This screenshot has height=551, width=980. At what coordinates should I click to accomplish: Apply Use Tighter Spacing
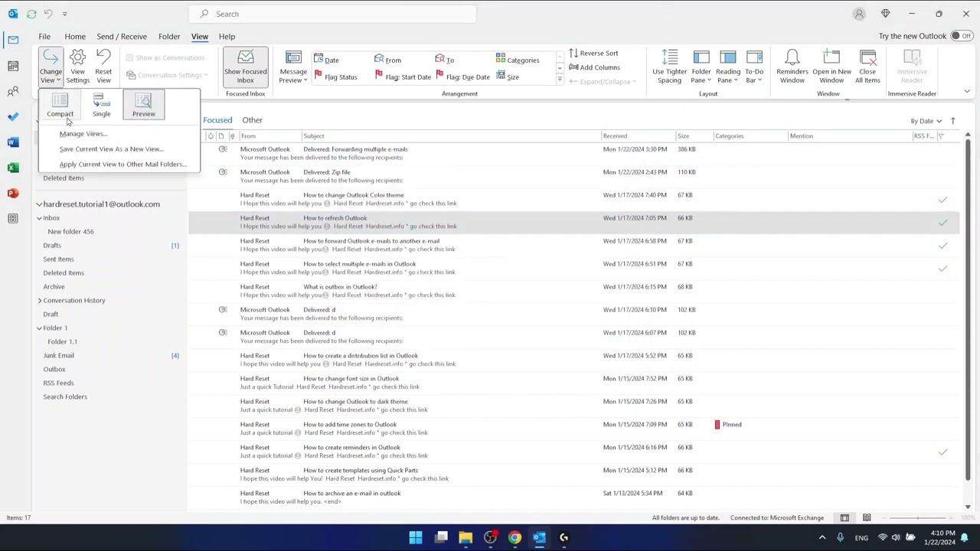(669, 67)
